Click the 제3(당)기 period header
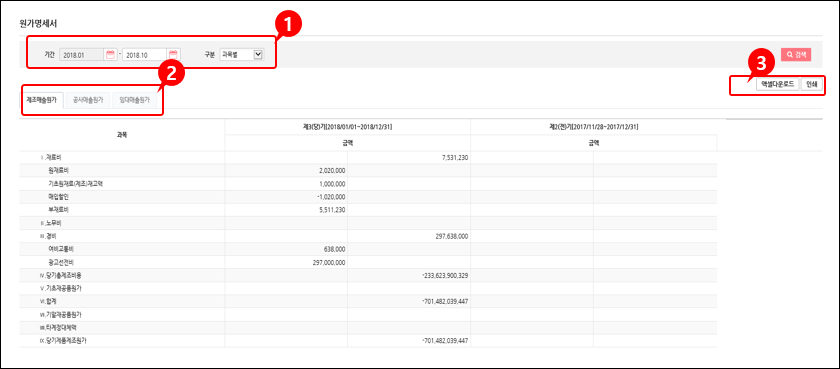This screenshot has height=369, width=840. pyautogui.click(x=348, y=127)
